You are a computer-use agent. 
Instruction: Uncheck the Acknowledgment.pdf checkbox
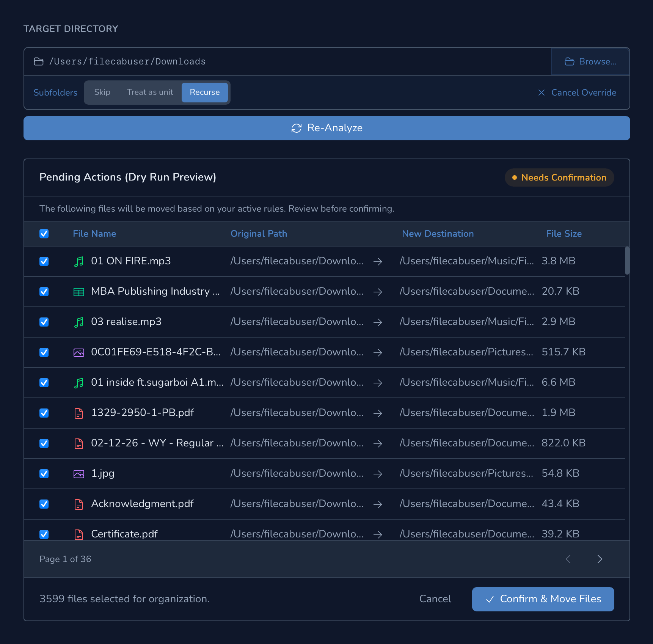tap(44, 504)
